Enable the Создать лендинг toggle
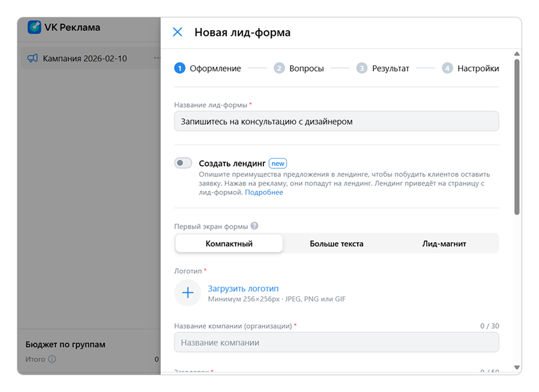 point(183,163)
